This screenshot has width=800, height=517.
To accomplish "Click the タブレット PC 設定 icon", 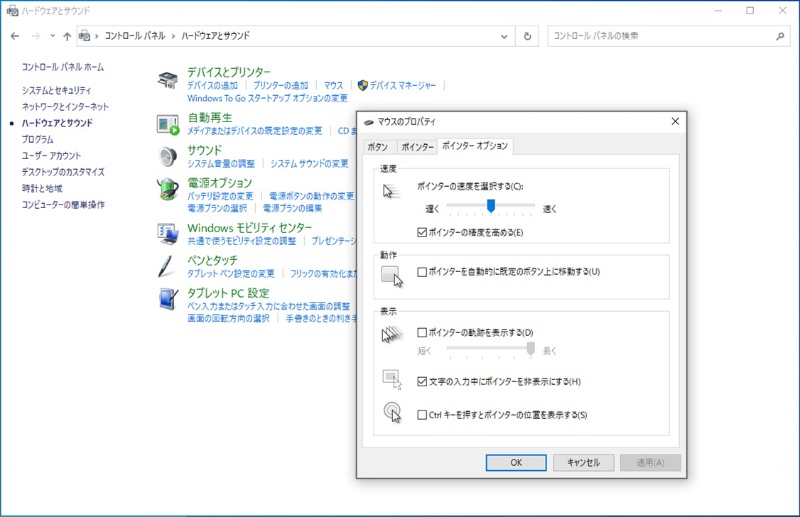I will 168,299.
